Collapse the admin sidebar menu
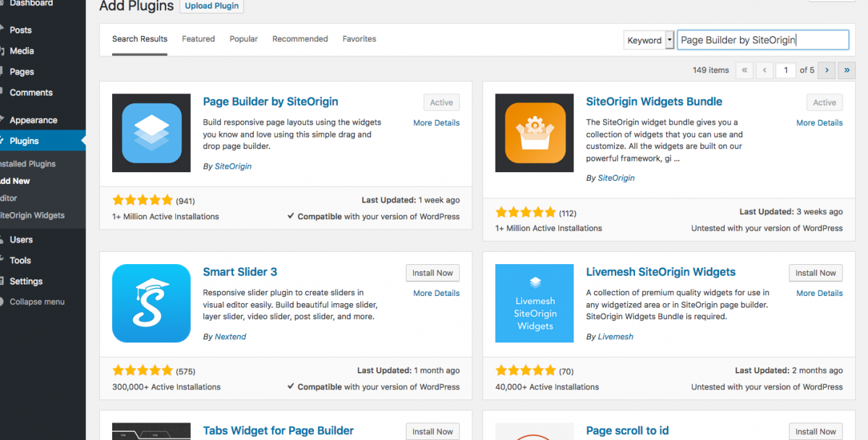 point(37,302)
